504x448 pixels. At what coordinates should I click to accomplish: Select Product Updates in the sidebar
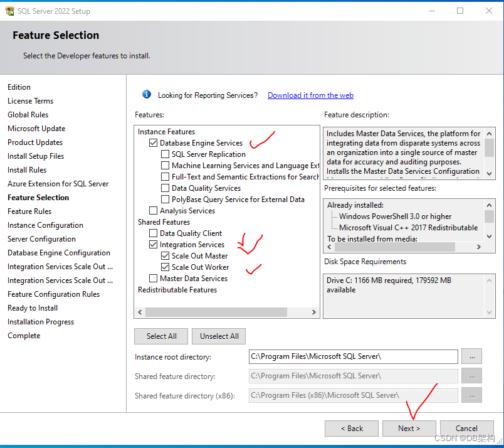pos(35,142)
